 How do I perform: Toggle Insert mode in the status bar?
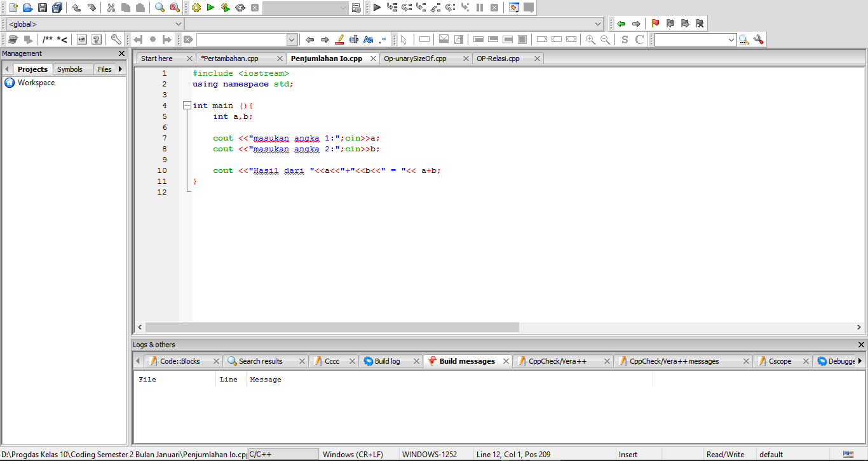click(x=628, y=454)
